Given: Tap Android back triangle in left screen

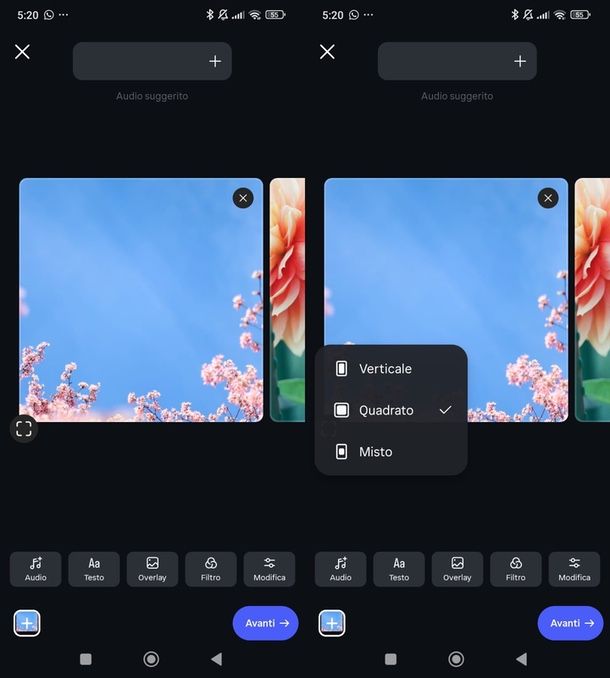Looking at the screenshot, I should point(217,659).
